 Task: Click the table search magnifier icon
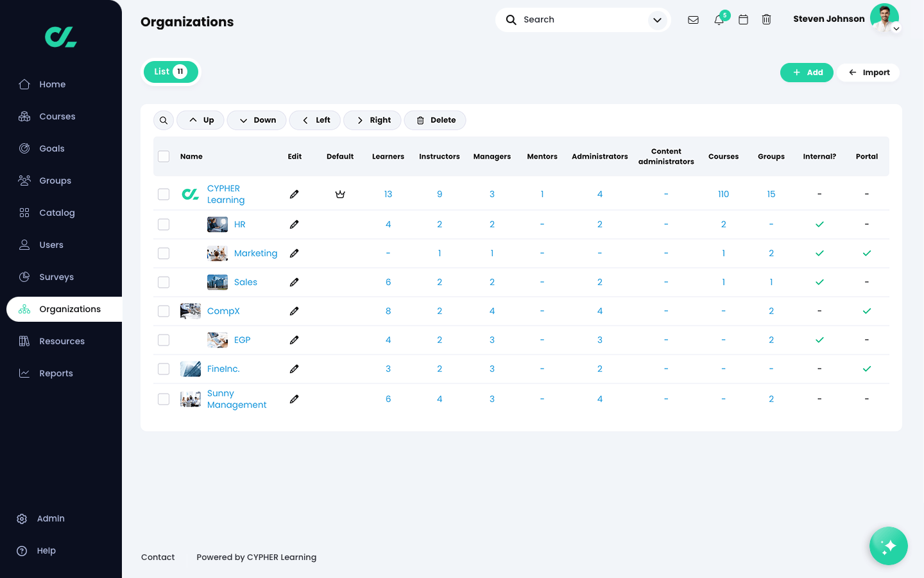(164, 120)
